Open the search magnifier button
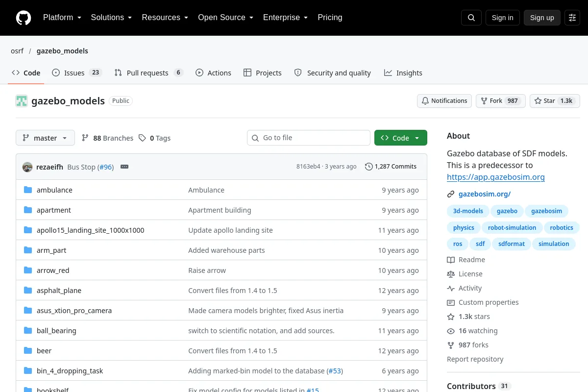The image size is (588, 392). point(471,18)
